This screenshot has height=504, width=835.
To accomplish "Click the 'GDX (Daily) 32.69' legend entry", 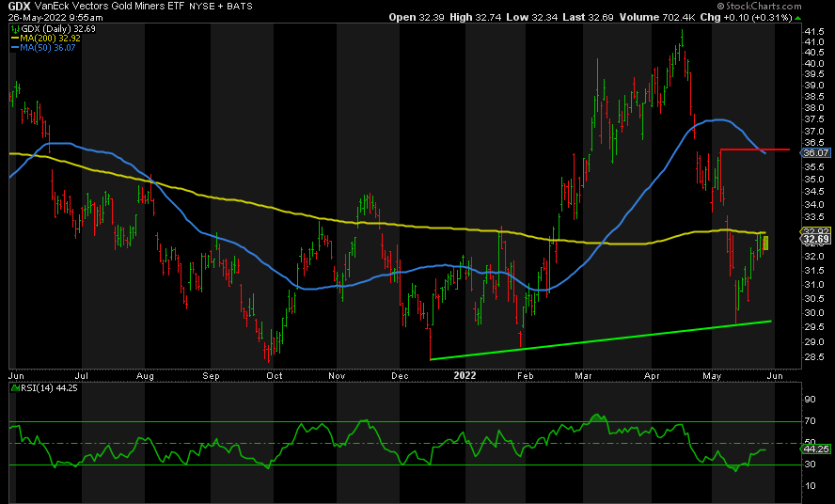I will [x=58, y=29].
